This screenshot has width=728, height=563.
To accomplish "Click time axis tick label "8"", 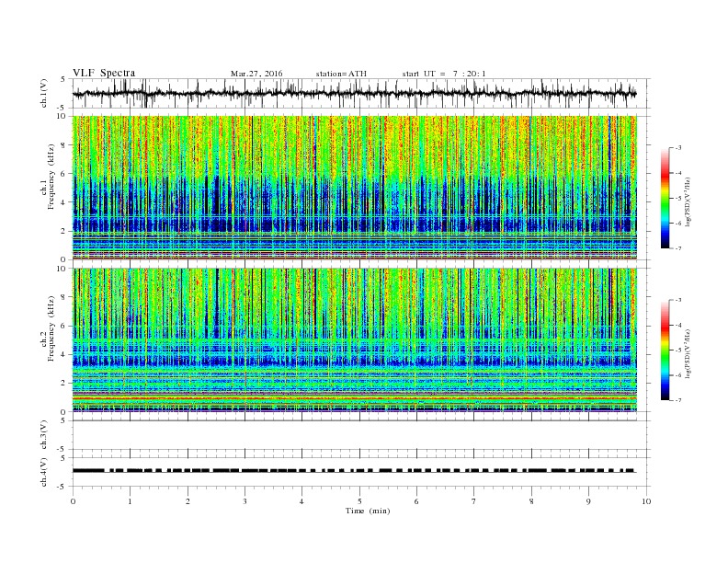I will [x=531, y=501].
